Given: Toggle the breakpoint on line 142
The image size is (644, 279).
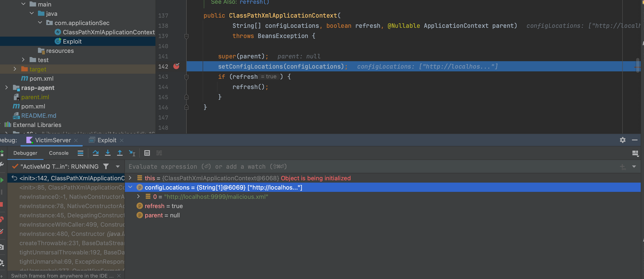Looking at the screenshot, I should pyautogui.click(x=176, y=66).
